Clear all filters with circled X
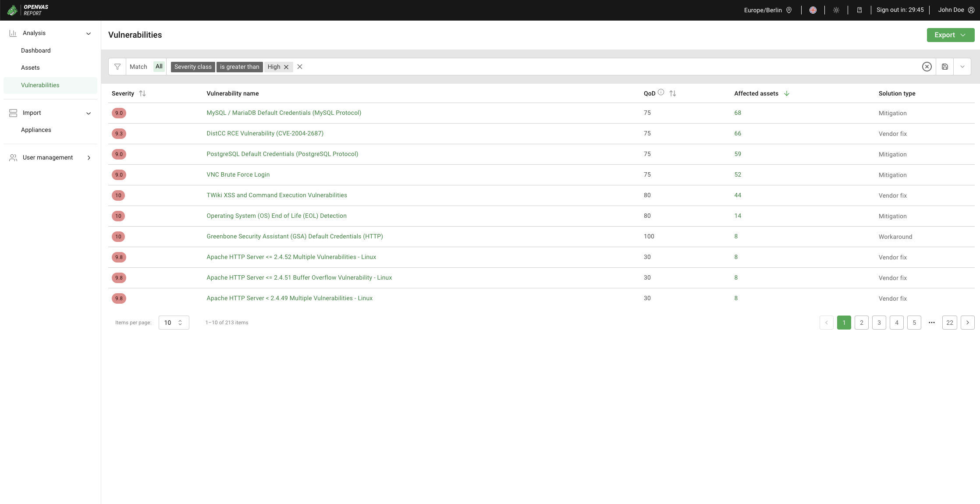Image resolution: width=980 pixels, height=504 pixels. tap(927, 67)
